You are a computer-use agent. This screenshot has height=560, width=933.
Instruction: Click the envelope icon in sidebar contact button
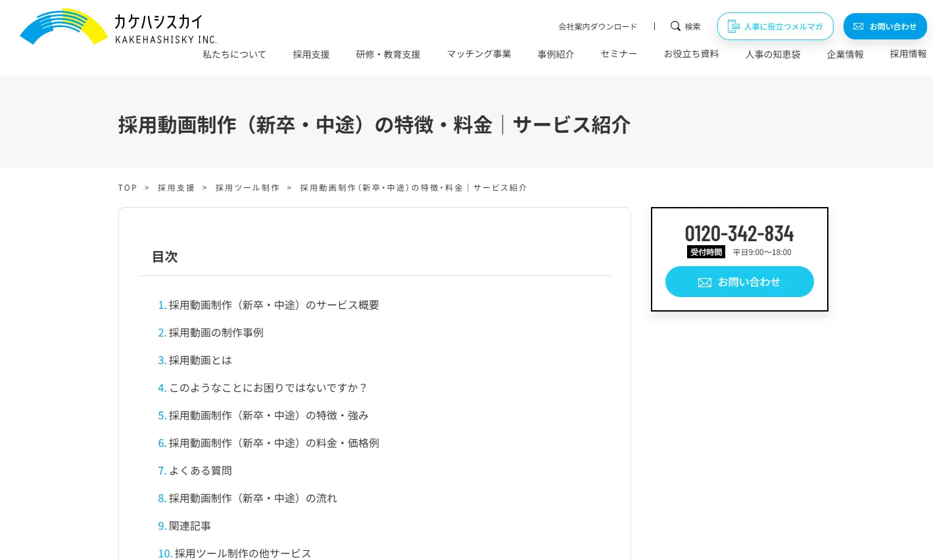[x=704, y=283]
